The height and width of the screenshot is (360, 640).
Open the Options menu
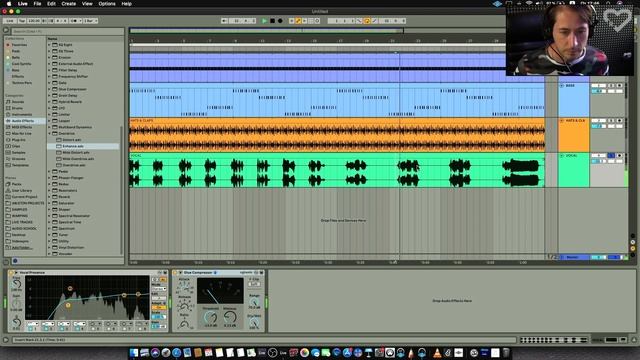[x=107, y=4]
